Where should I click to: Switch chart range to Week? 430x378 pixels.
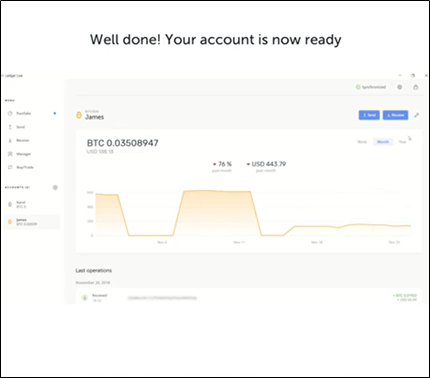point(362,142)
